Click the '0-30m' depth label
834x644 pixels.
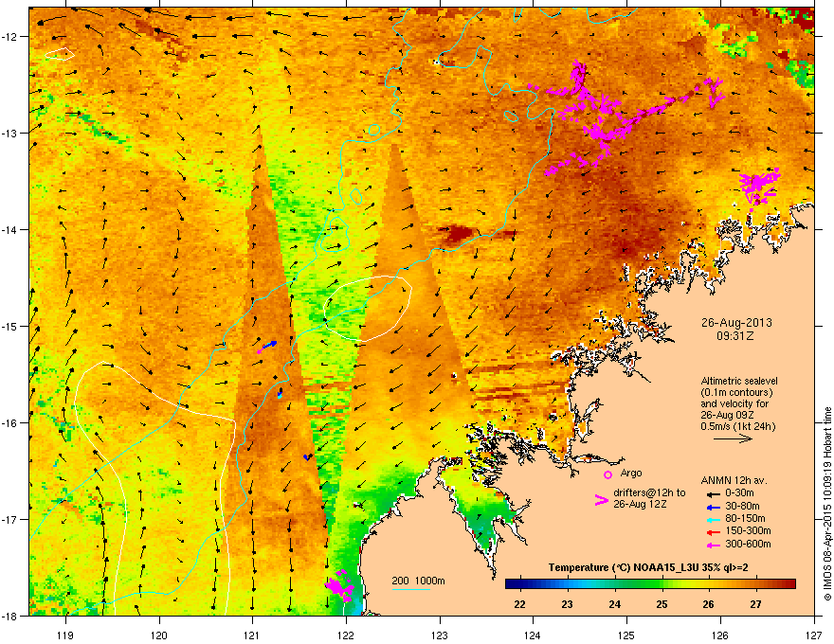[739, 493]
